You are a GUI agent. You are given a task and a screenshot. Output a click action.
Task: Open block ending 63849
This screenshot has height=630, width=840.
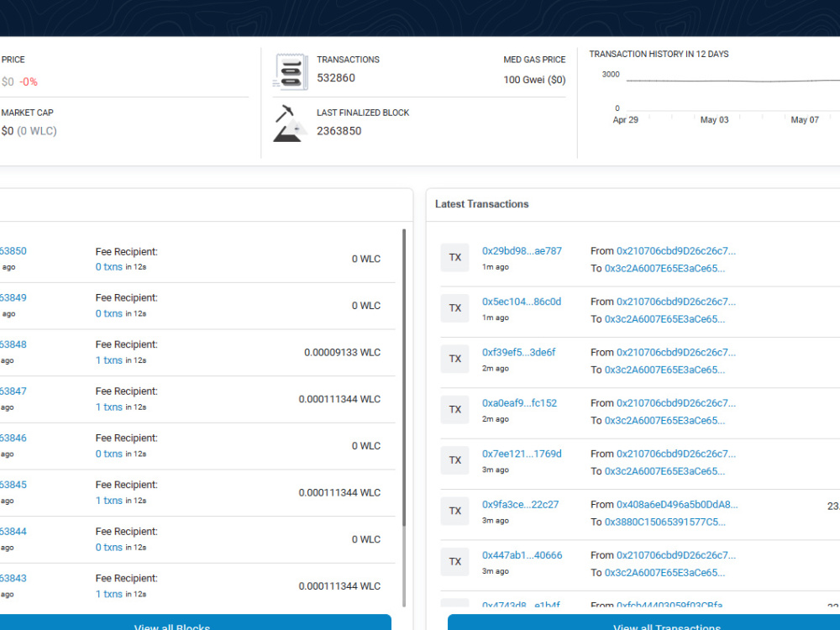tap(13, 298)
